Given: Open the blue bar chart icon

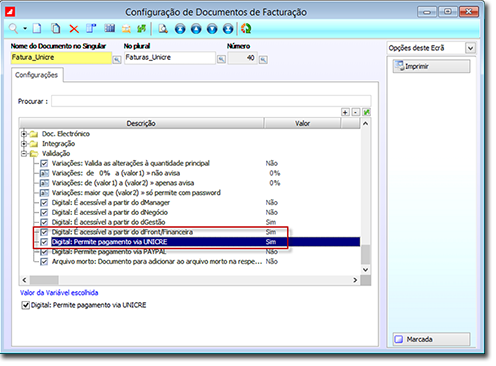Looking at the screenshot, I should tap(110, 29).
